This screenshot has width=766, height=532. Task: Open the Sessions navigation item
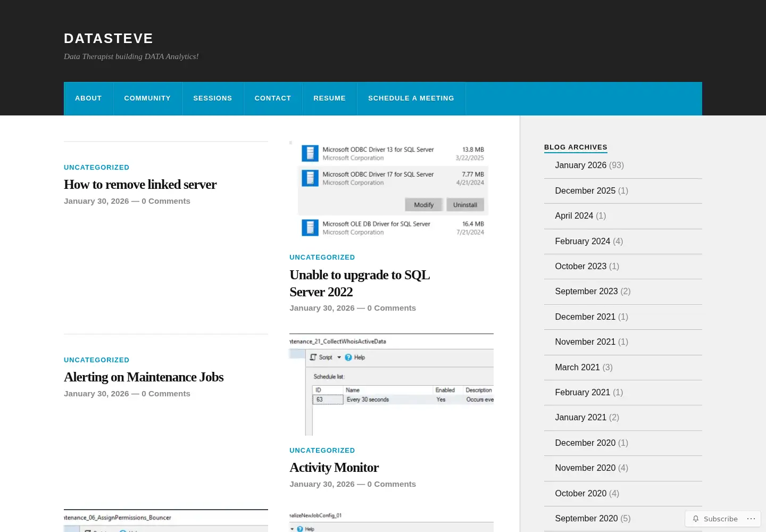click(x=213, y=98)
